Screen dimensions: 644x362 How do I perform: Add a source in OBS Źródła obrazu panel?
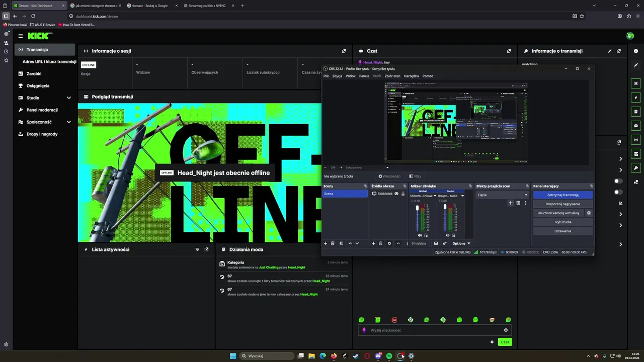pos(373,243)
